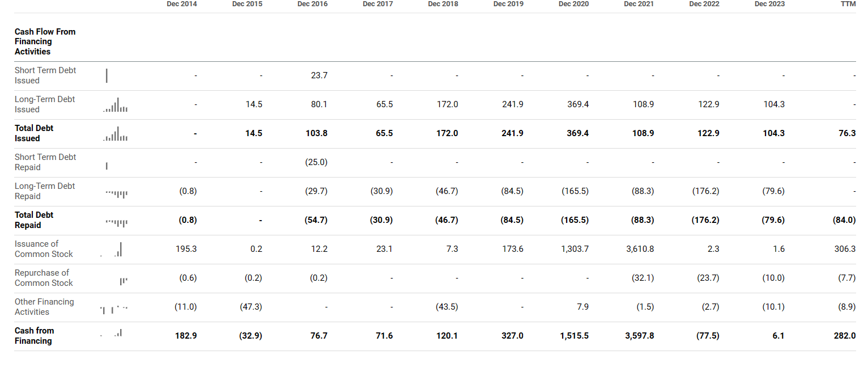Image resolution: width=868 pixels, height=367 pixels.
Task: Click the 1,515.5 Cash from Financing value
Action: (x=574, y=336)
